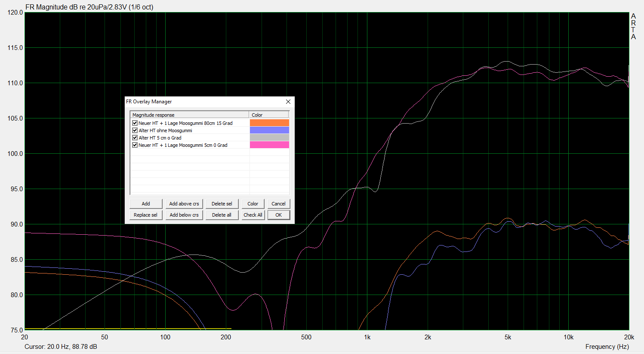Uncheck 'Neuer HT + 1 Lage Moosgummi 80cm 15 Grad' checkbox
Screen dimensions: 644x354
[135, 123]
